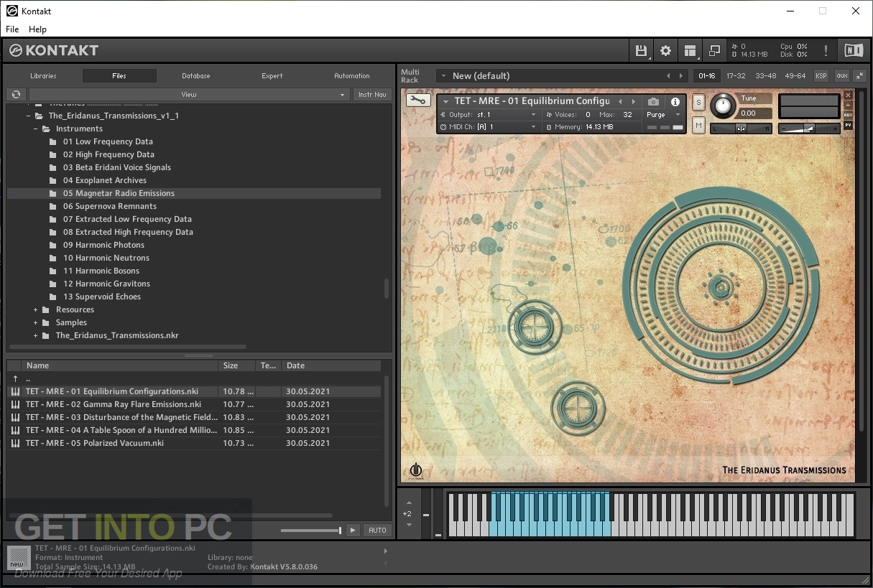The width and height of the screenshot is (873, 588).
Task: Open instrument edit mode with wrench icon
Action: [x=418, y=101]
